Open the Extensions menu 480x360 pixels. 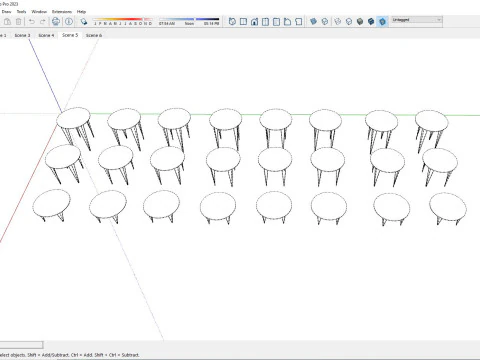coord(62,12)
